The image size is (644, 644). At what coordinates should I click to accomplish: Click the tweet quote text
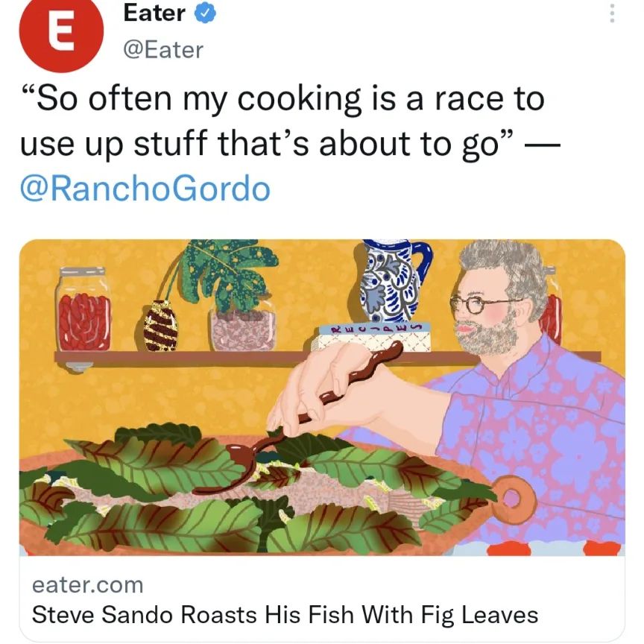click(x=290, y=121)
